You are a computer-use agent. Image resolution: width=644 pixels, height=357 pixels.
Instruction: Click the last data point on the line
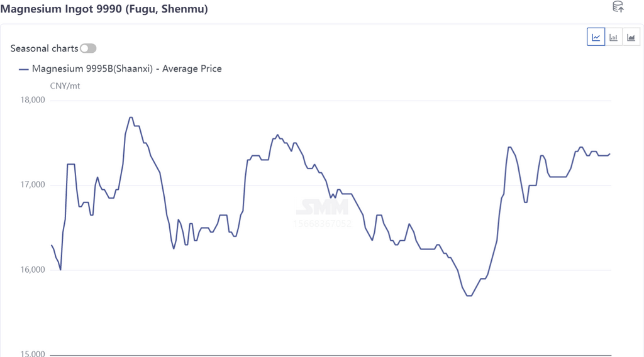[x=610, y=153]
